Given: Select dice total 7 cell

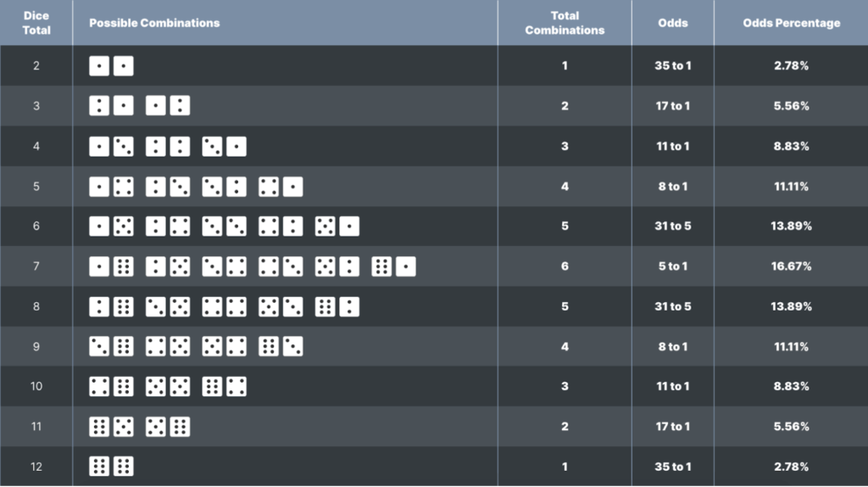Looking at the screenshot, I should (x=36, y=266).
